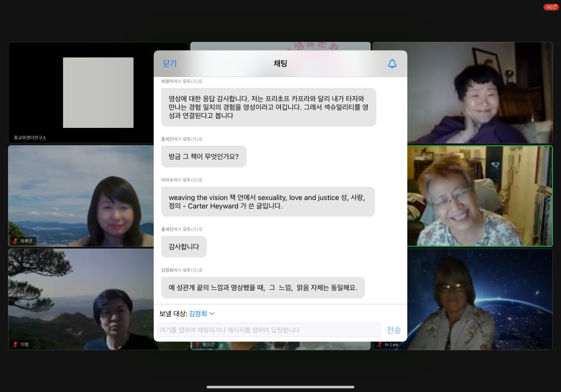Tap the bell notification icon in chat header
Screen dimensions: 561x392
tap(392, 64)
